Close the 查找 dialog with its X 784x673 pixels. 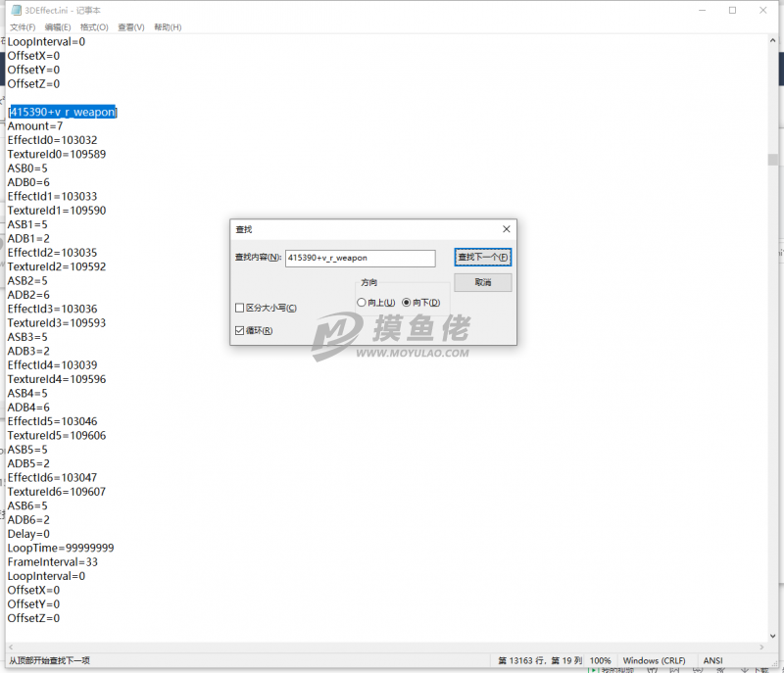(506, 228)
